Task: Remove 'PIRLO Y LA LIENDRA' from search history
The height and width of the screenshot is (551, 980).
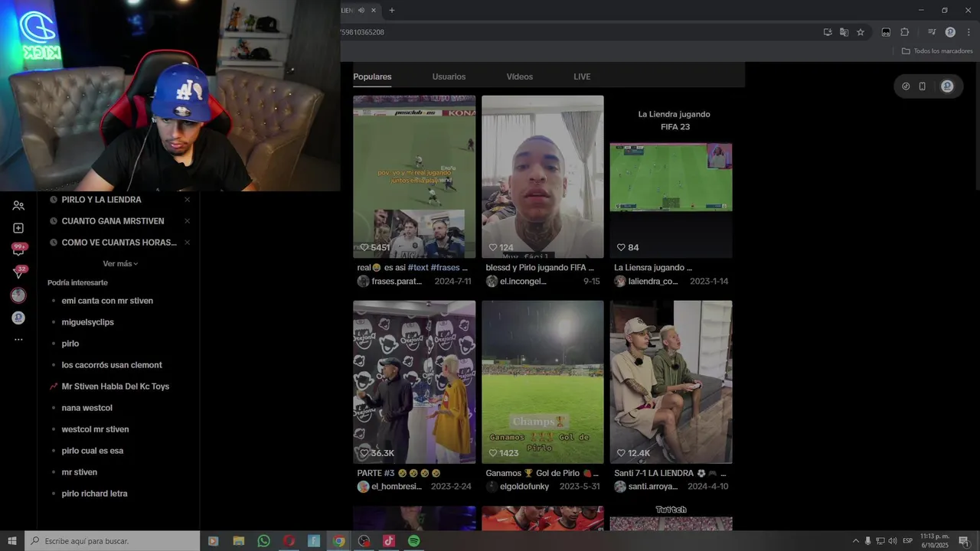Action: pyautogui.click(x=187, y=200)
